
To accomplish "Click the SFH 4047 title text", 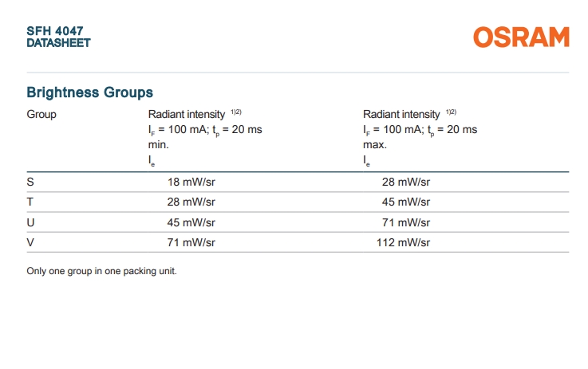I will (55, 31).
